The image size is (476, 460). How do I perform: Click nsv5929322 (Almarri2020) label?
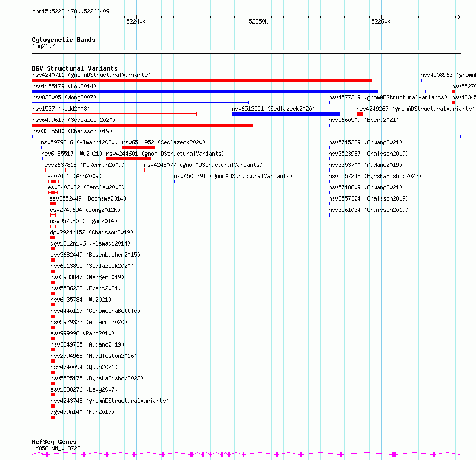[89, 322]
